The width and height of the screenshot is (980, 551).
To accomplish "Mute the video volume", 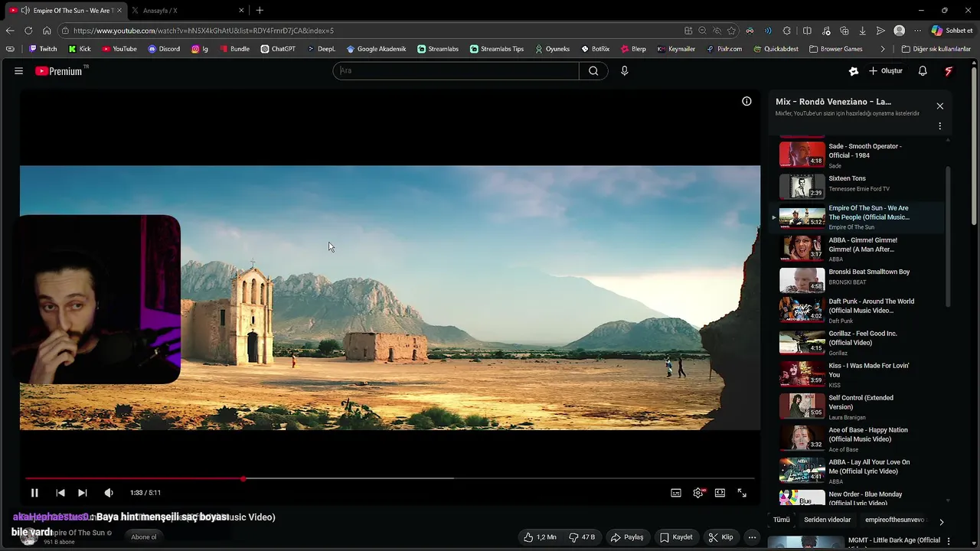I will pos(109,493).
